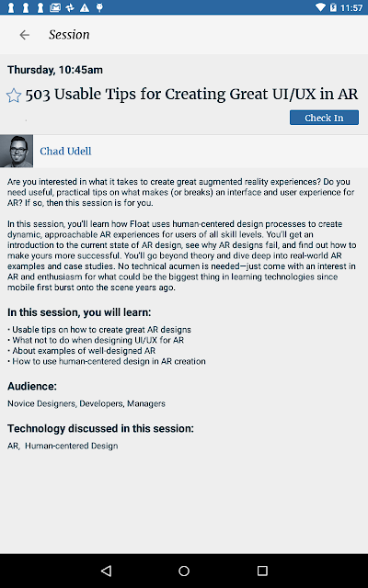Tap the pinwheel notification icon in status bar

pyautogui.click(x=70, y=7)
